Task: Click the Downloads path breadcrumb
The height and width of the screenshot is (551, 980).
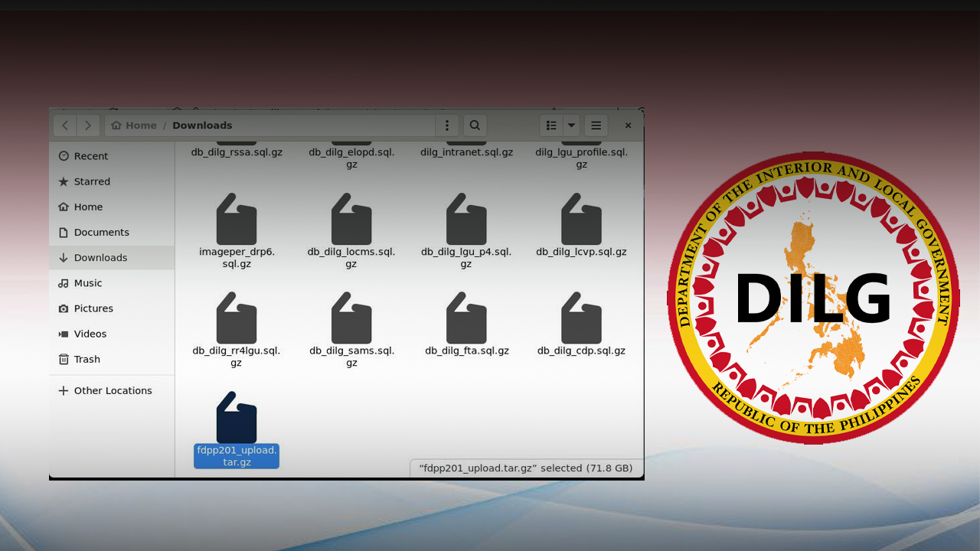Action: point(202,126)
